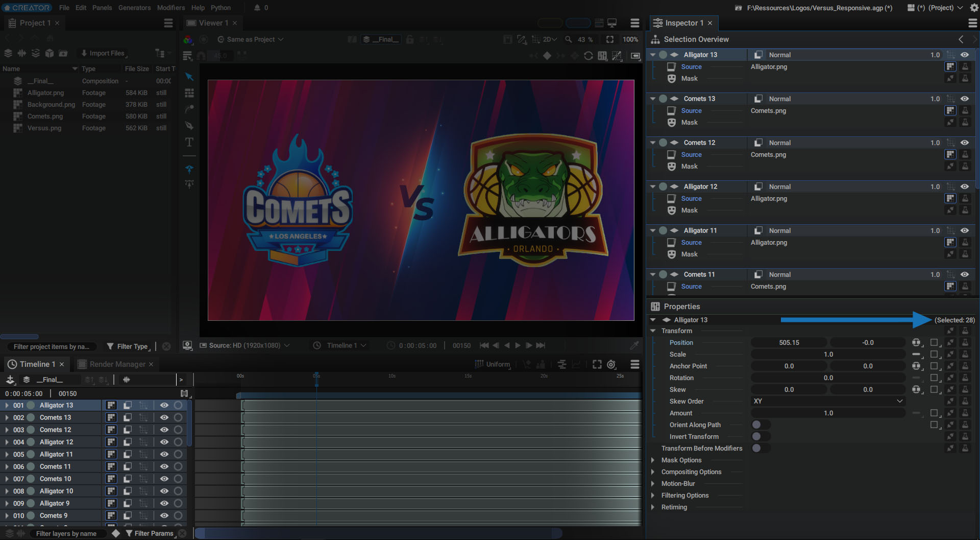Select the arrow selection tool in viewer
980x540 pixels.
click(x=189, y=77)
